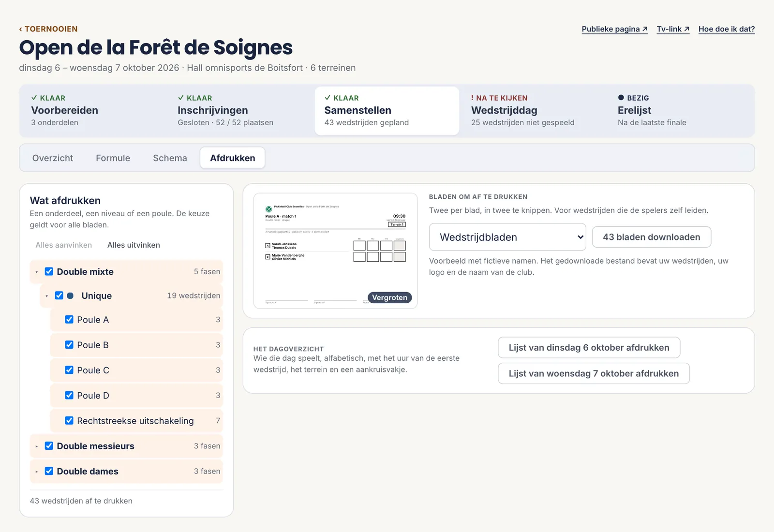Open Publieke pagina external link
This screenshot has width=774, height=532.
click(x=614, y=29)
